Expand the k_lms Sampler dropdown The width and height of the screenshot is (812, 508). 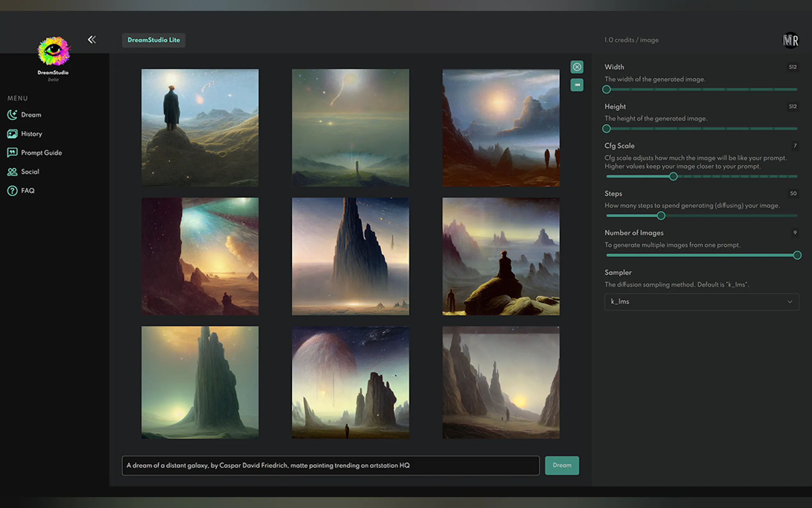(x=701, y=302)
